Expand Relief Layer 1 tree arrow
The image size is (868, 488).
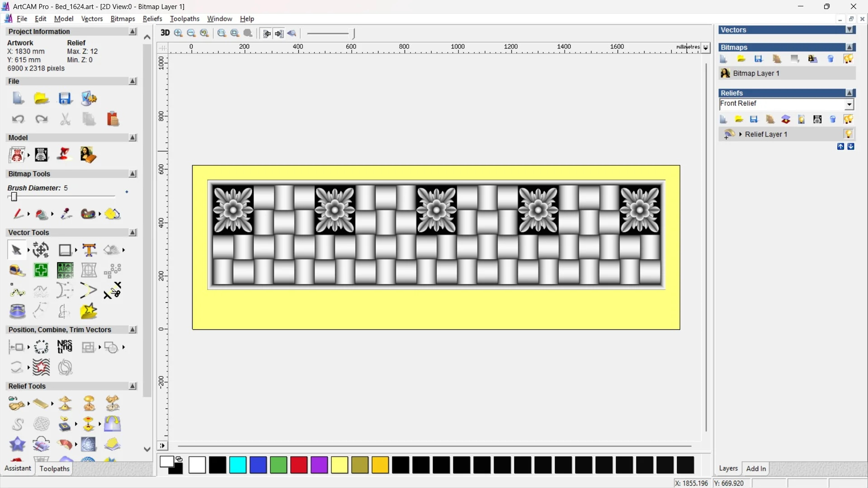[741, 134]
